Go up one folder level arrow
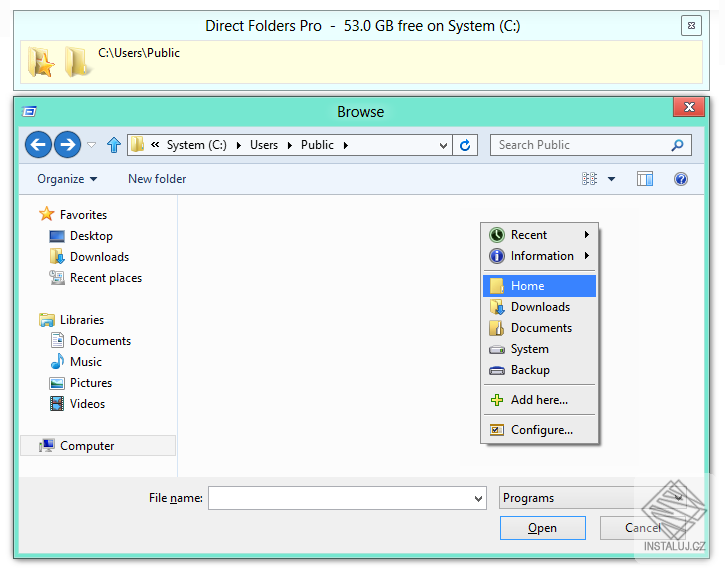 (114, 145)
